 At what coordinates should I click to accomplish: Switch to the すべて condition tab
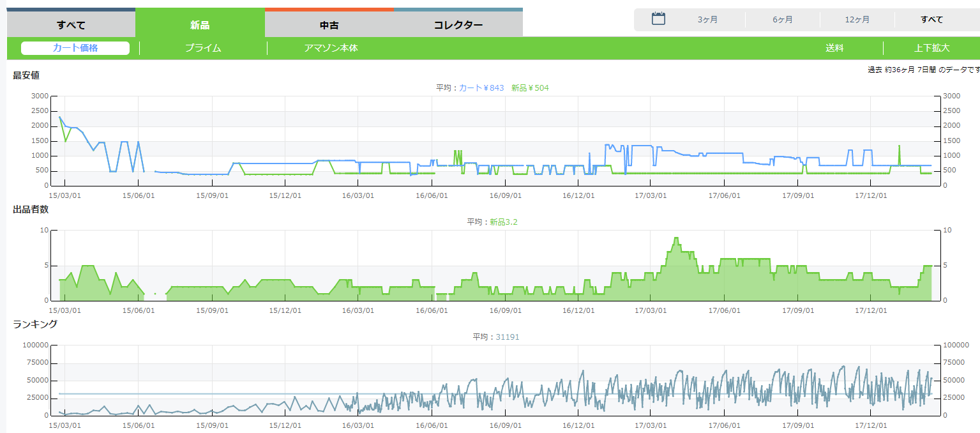point(71,25)
